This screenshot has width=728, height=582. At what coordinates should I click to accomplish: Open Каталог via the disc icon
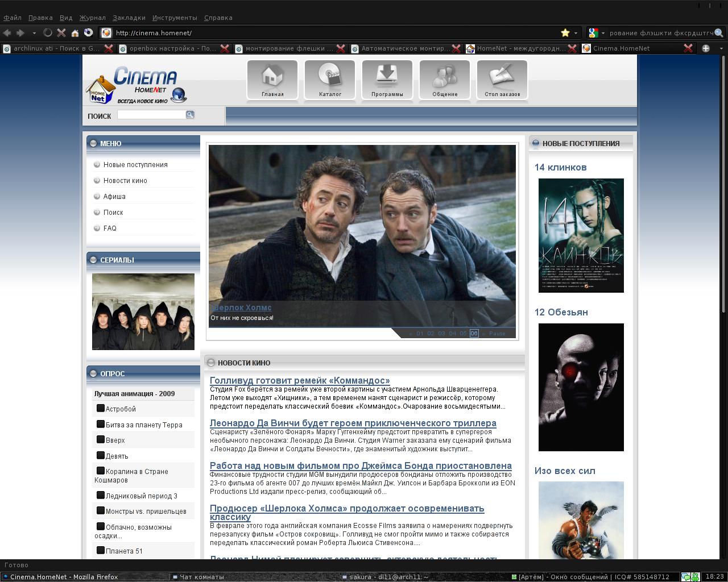point(330,80)
